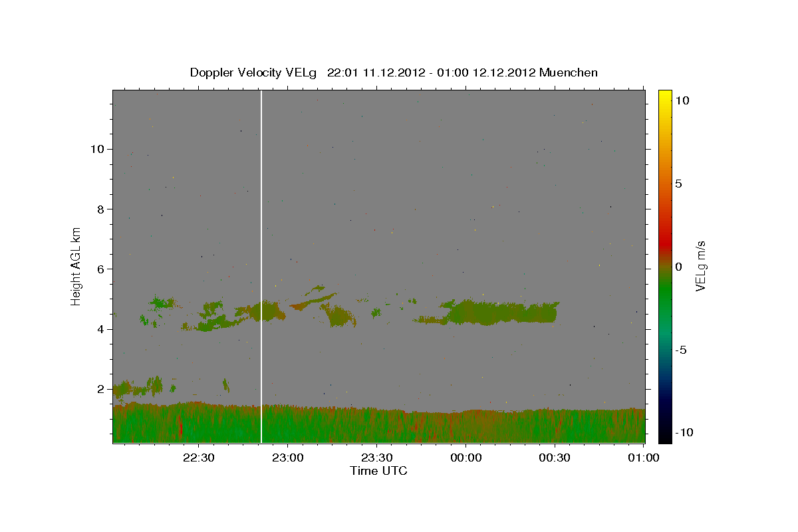Screen dimensions: 798x532
Task: Click the boundary layer echo near the ground
Action: click(379, 423)
